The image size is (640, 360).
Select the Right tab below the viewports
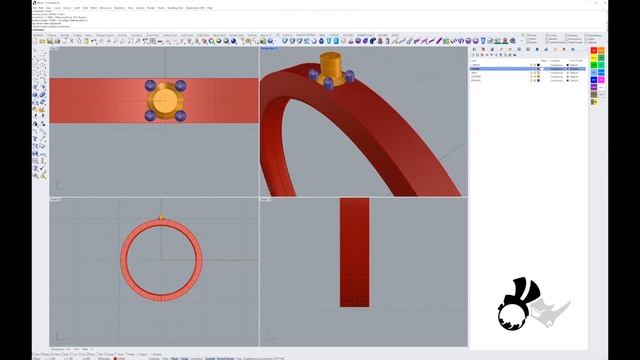point(84,349)
